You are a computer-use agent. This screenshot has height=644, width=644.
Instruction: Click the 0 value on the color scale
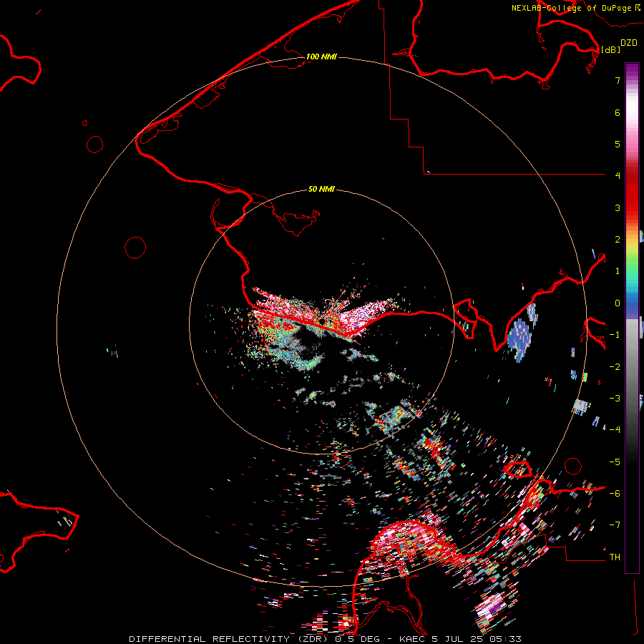tap(618, 303)
